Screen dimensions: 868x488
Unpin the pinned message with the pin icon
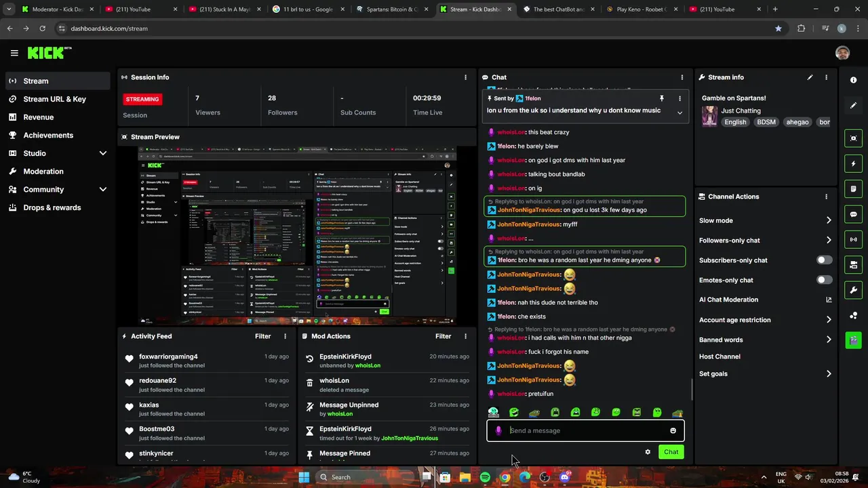pos(662,98)
